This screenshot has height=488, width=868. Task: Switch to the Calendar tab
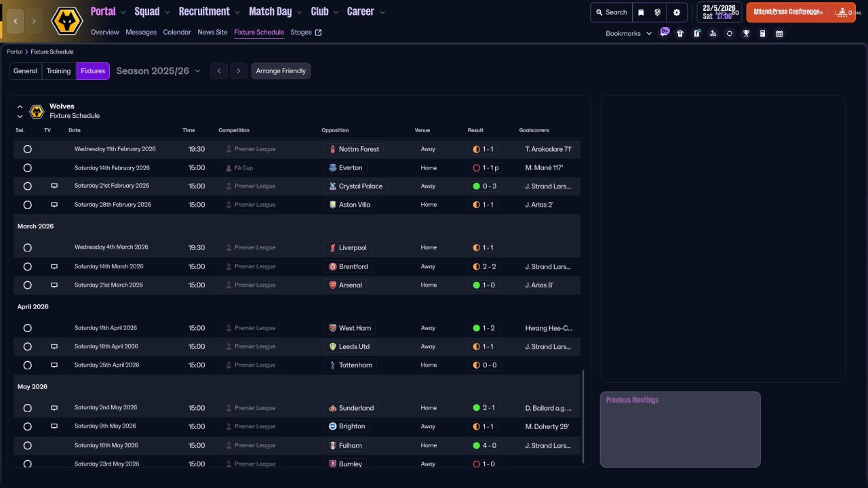tap(177, 32)
